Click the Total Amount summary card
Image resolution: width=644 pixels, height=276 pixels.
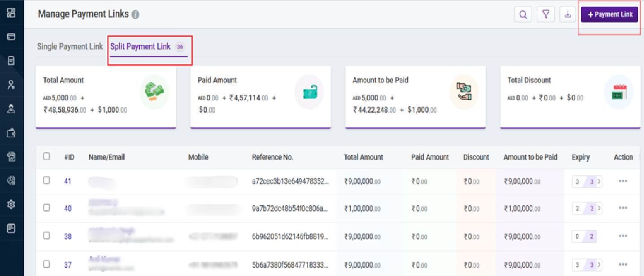pyautogui.click(x=106, y=97)
